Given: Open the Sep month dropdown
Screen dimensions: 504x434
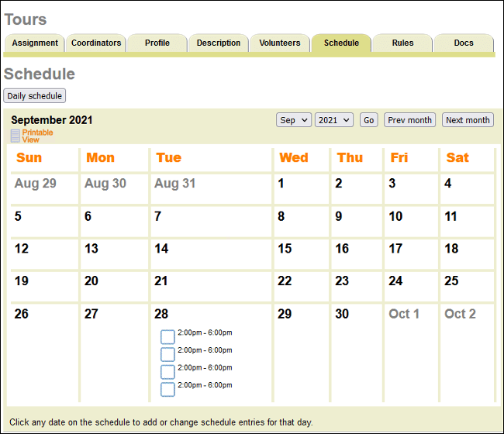Looking at the screenshot, I should [x=293, y=120].
